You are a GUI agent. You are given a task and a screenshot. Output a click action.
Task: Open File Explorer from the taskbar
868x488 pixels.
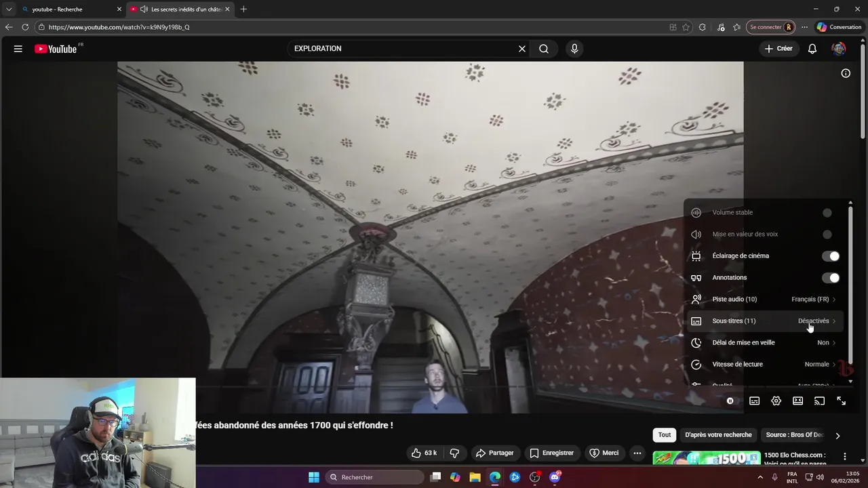[475, 477]
